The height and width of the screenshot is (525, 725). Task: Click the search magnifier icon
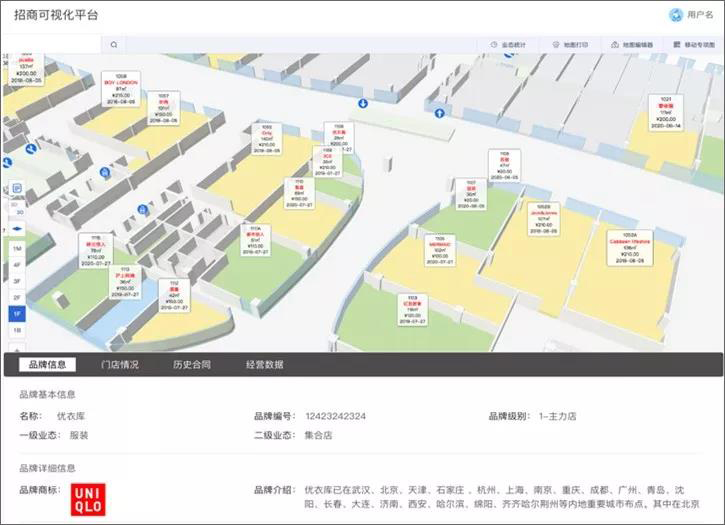(115, 45)
